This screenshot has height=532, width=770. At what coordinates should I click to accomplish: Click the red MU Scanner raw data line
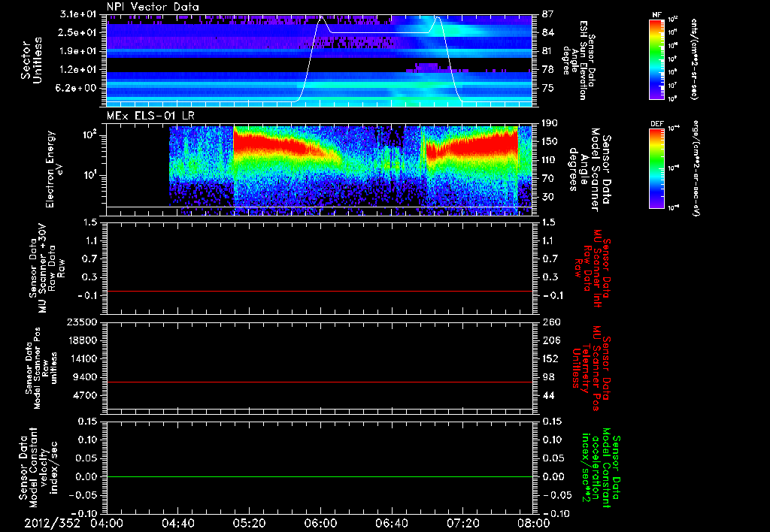coord(319,291)
